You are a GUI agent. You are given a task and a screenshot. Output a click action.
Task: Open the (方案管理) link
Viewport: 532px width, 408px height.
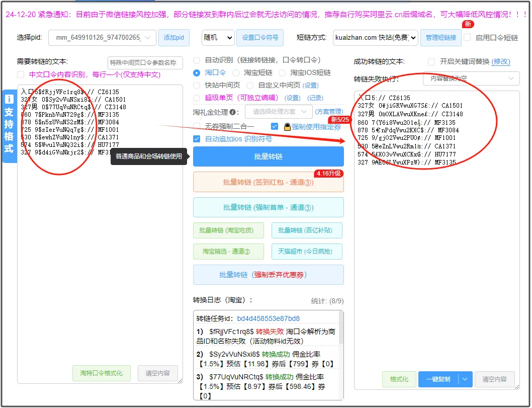coord(329,112)
